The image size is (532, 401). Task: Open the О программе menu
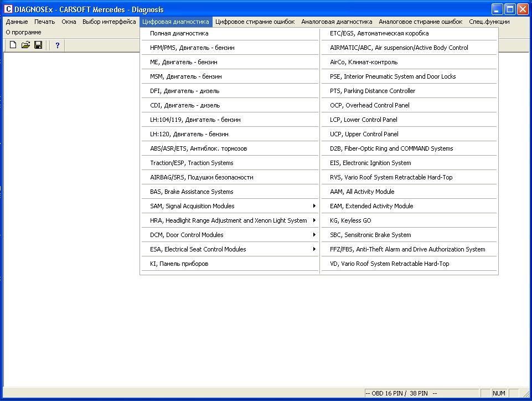coord(23,32)
